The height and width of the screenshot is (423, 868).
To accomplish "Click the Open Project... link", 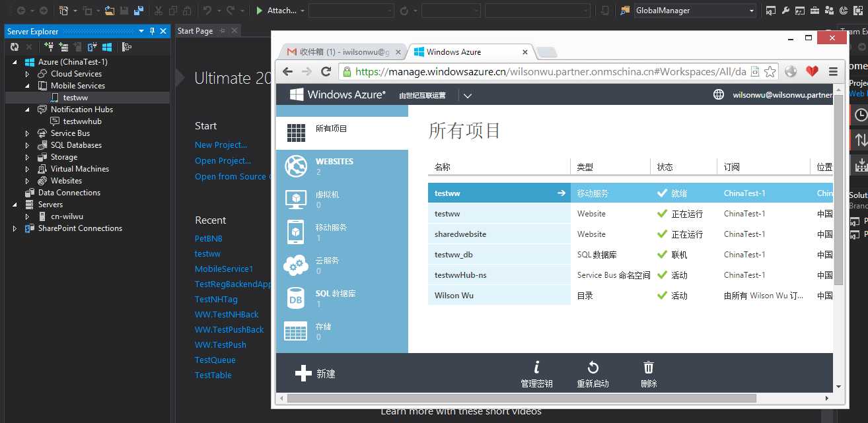I will click(x=223, y=160).
